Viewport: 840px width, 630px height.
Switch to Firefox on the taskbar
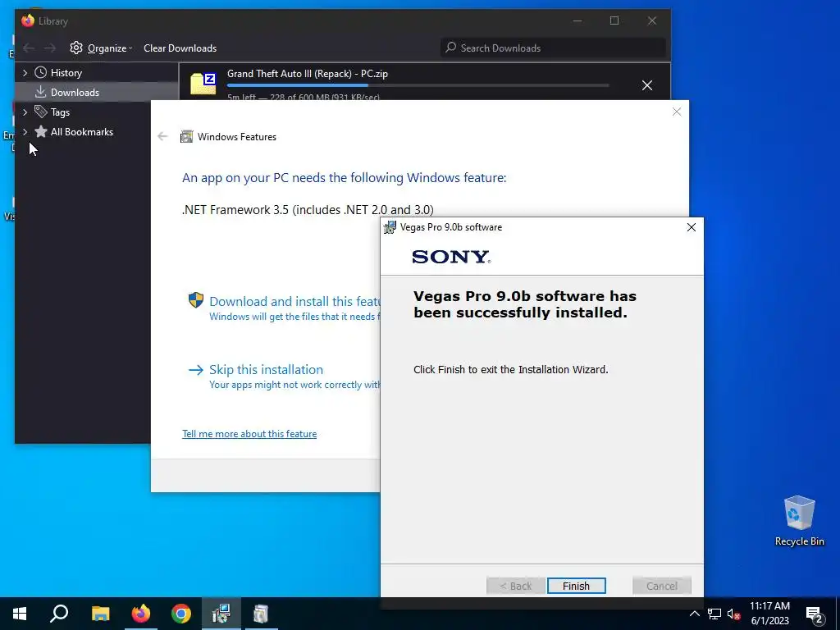pyautogui.click(x=141, y=614)
